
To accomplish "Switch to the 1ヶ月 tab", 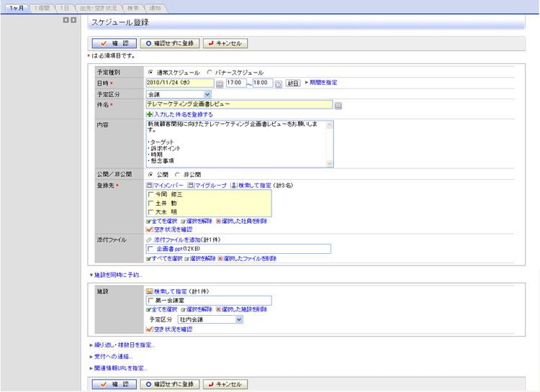I will (17, 8).
